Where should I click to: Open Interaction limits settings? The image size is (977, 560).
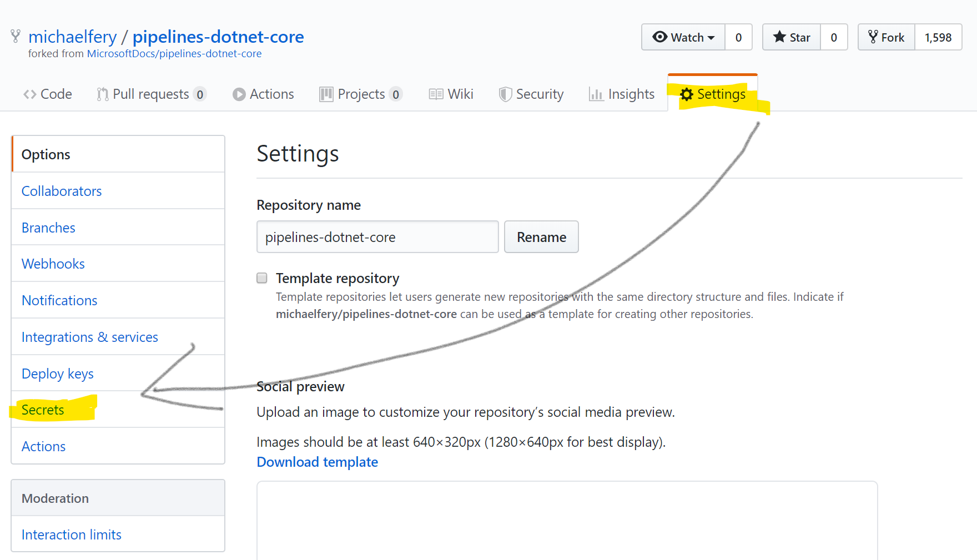coord(118,534)
